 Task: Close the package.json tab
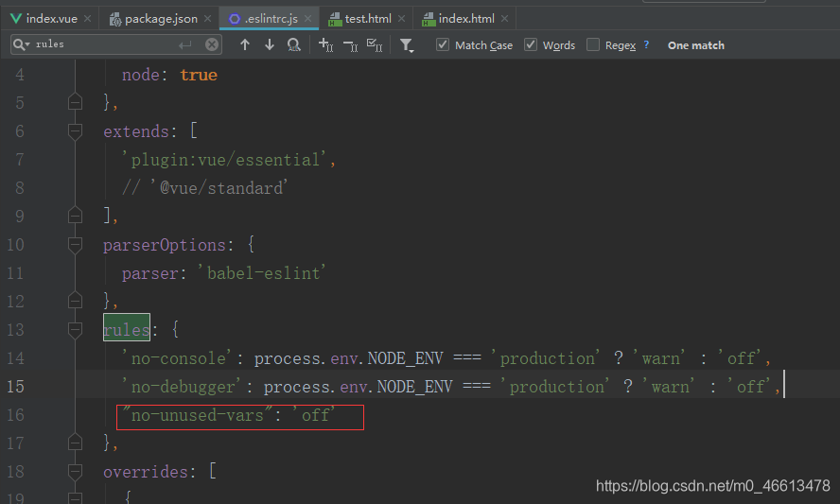(207, 19)
